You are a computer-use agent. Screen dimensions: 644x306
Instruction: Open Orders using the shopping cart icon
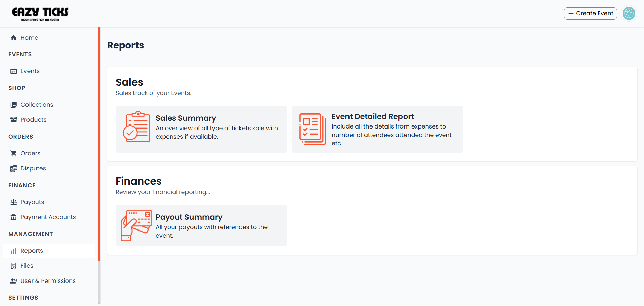tap(13, 153)
